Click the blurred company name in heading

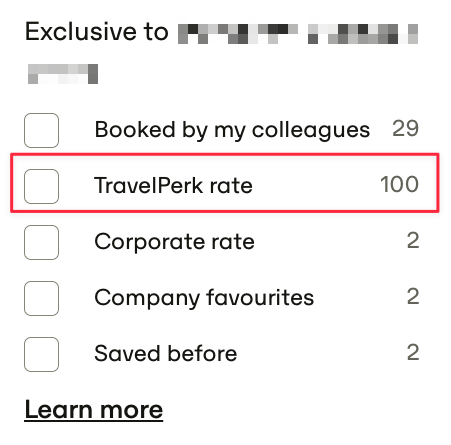click(298, 34)
